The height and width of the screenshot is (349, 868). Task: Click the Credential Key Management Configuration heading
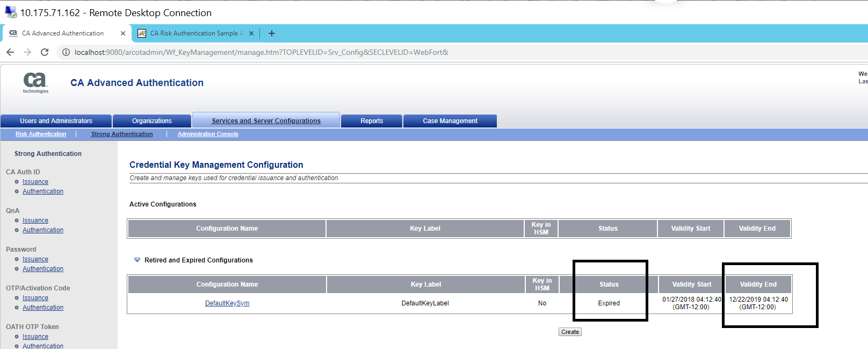tap(216, 165)
